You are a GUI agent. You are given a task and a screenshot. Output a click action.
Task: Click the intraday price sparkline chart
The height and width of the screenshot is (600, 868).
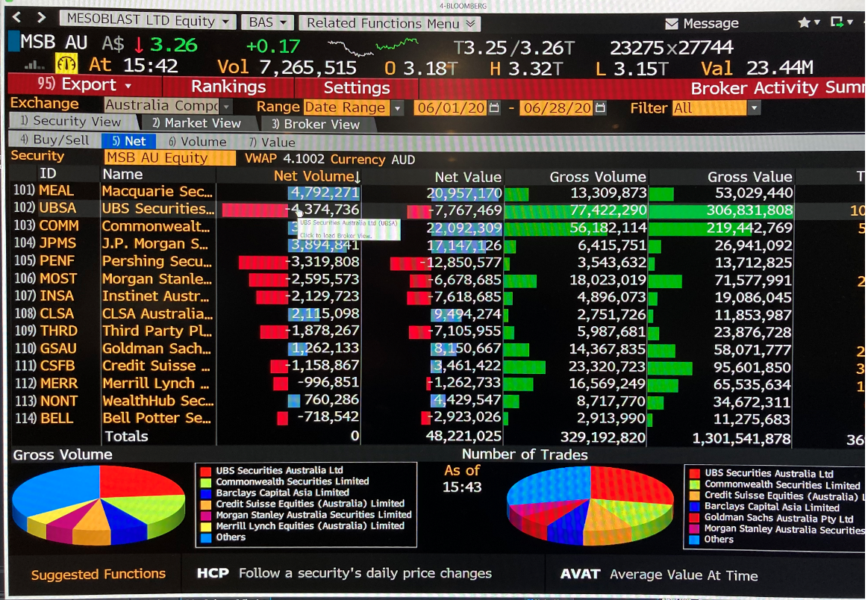point(372,47)
